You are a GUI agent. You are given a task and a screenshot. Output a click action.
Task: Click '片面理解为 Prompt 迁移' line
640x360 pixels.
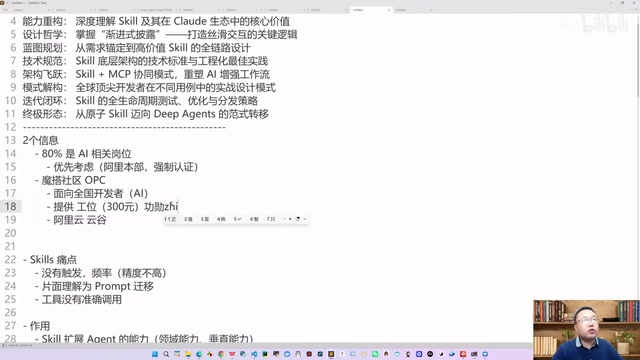click(98, 286)
